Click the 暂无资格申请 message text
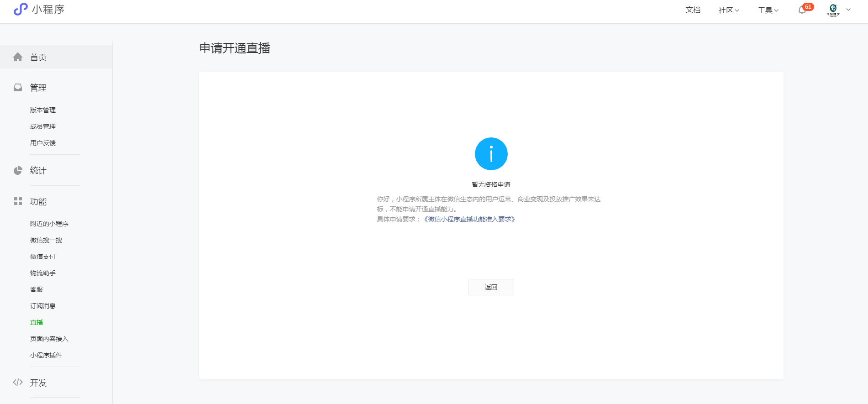 (491, 184)
